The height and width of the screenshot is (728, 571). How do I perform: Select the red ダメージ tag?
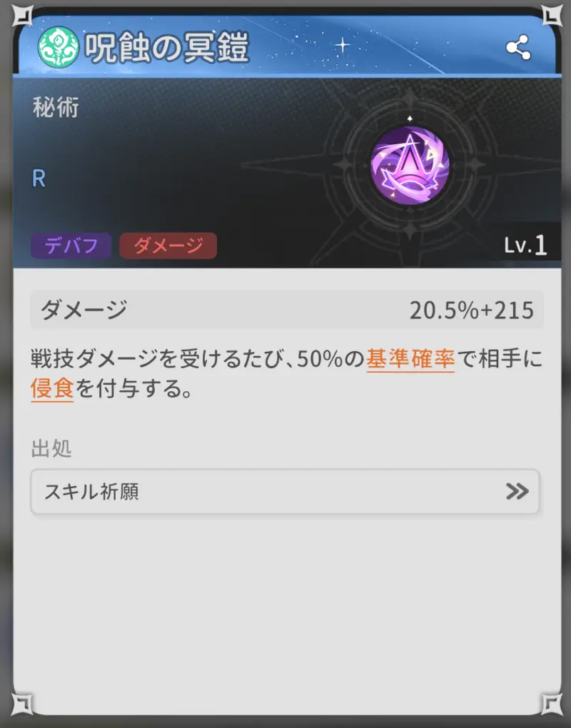click(x=168, y=246)
